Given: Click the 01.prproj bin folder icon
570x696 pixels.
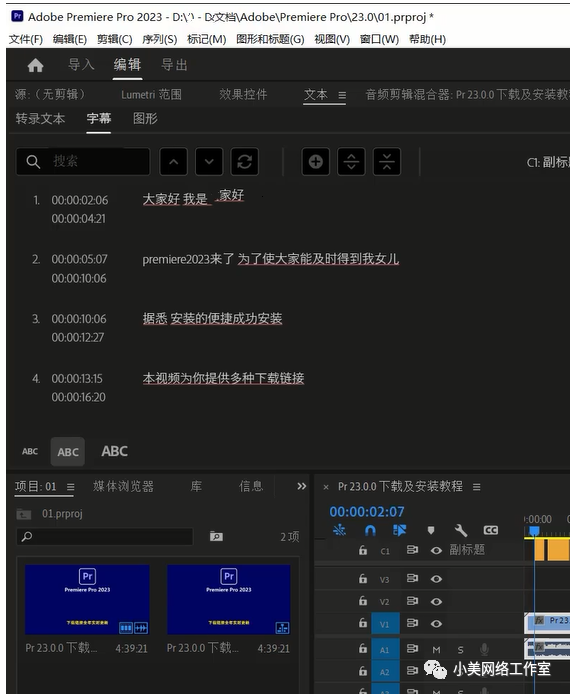Looking at the screenshot, I should pos(24,514).
